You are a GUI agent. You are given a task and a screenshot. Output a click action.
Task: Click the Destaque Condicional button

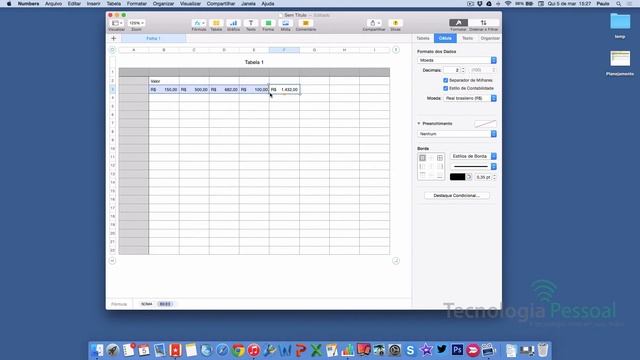tap(456, 196)
